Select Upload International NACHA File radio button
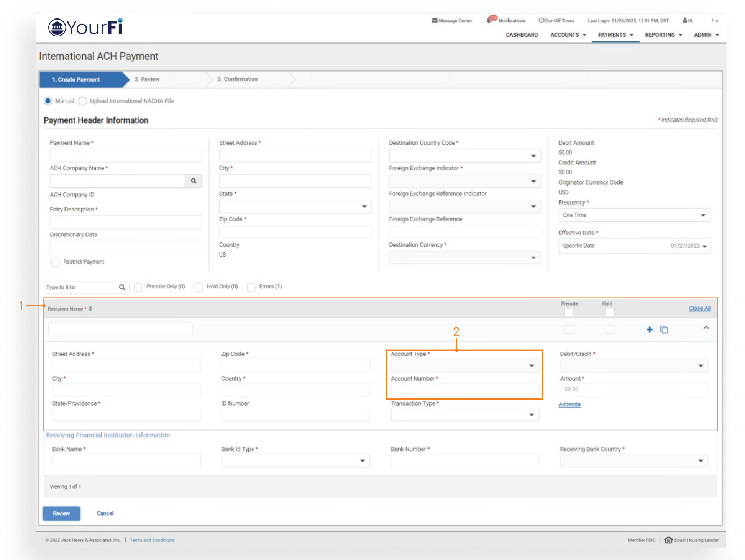Viewport: 745px width, 560px height. (83, 101)
